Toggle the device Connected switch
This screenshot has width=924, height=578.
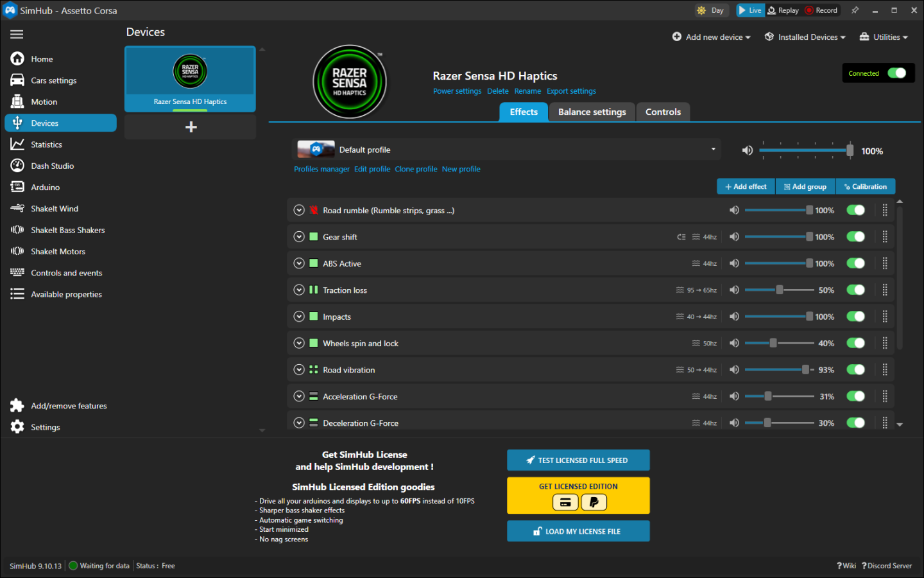point(896,73)
